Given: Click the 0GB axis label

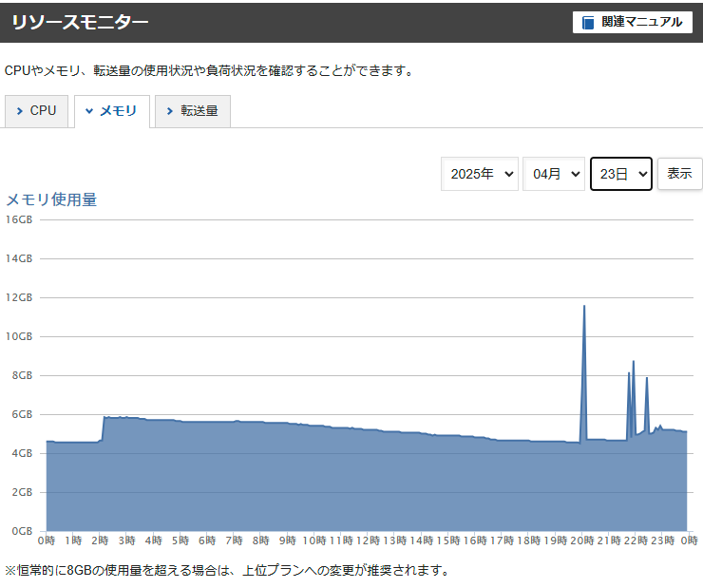Looking at the screenshot, I should coord(22,532).
